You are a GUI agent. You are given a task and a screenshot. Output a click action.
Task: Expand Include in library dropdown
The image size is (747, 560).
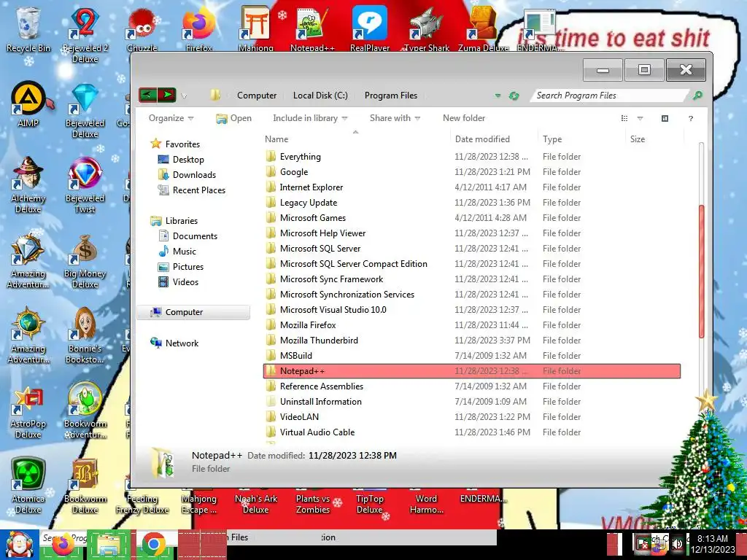310,118
